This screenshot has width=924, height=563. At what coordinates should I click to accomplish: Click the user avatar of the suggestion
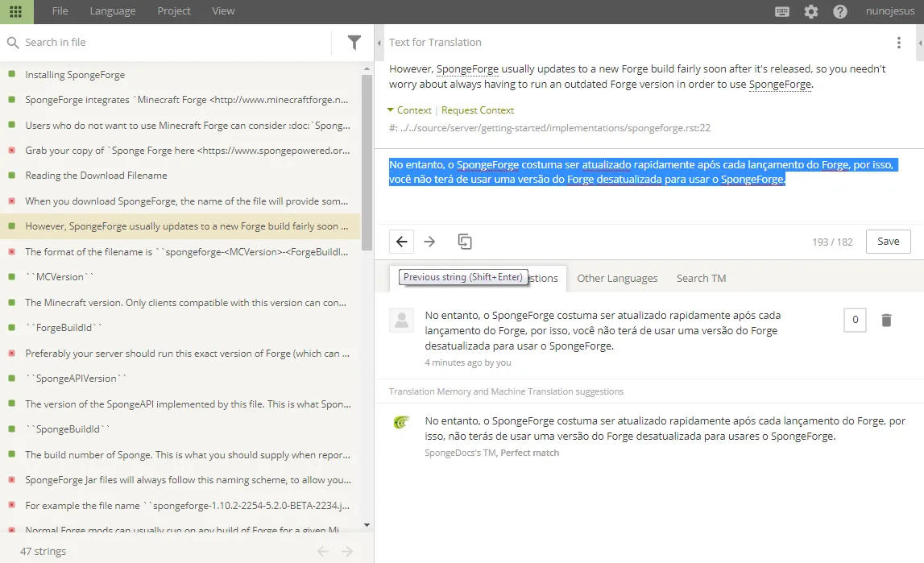(x=401, y=321)
